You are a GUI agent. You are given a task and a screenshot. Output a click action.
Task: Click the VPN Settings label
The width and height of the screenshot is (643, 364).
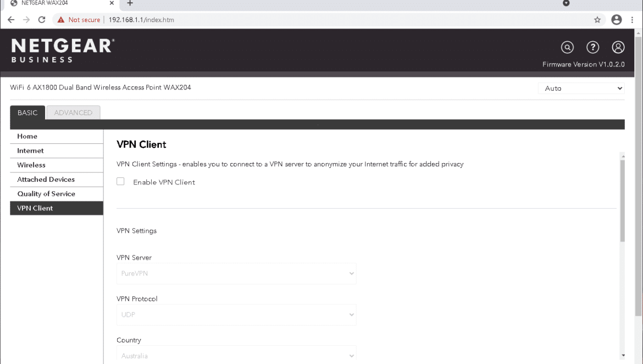[x=136, y=231]
